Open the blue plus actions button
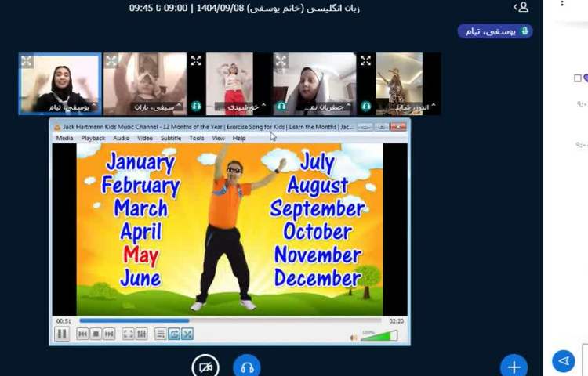Viewport: 588px width, 376px height. click(514, 367)
